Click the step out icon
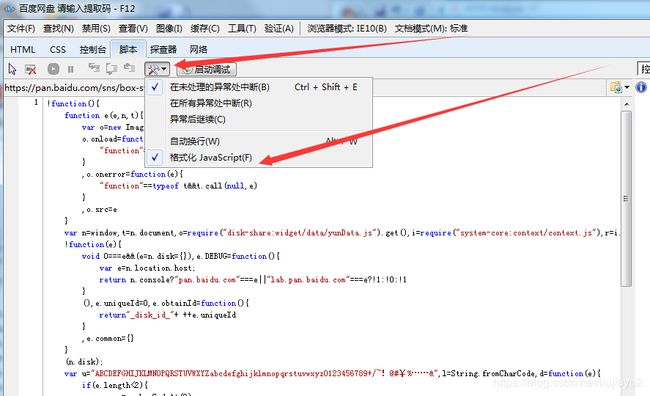The image size is (650, 396). [129, 68]
